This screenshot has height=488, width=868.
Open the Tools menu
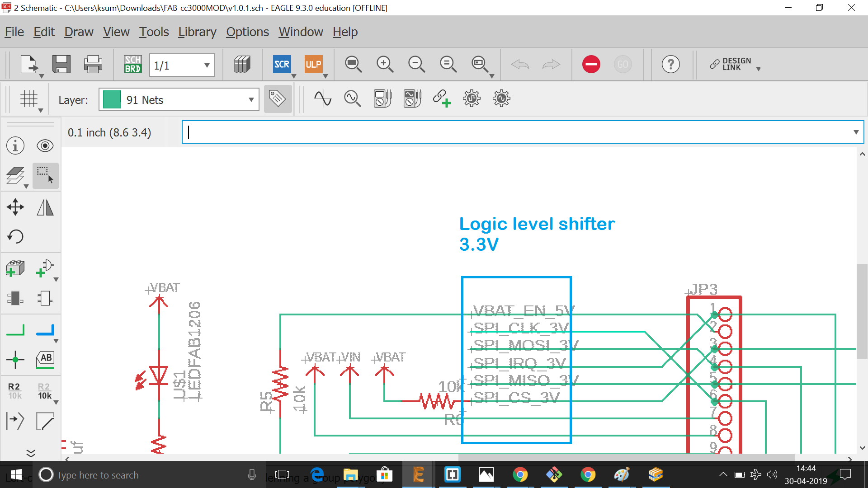click(154, 32)
